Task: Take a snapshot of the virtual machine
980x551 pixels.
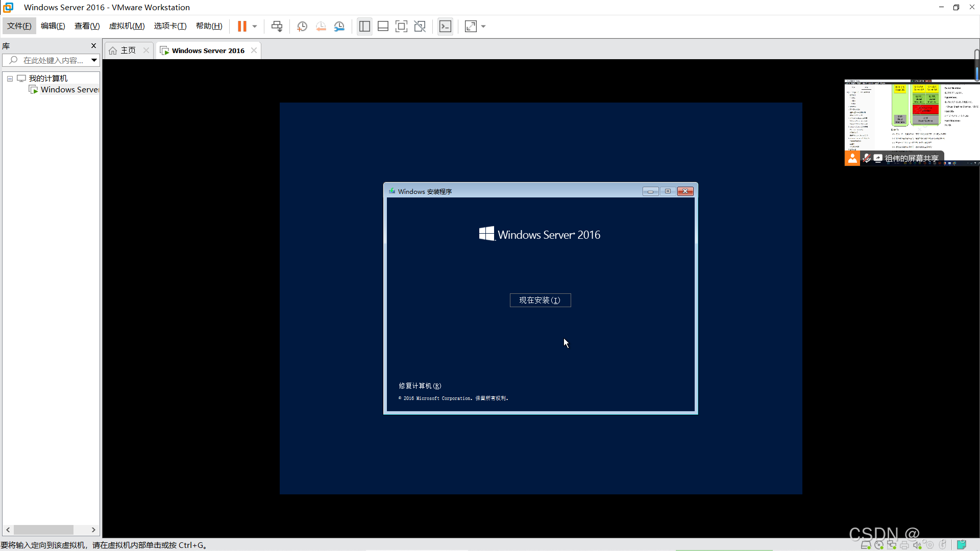Action: [302, 27]
